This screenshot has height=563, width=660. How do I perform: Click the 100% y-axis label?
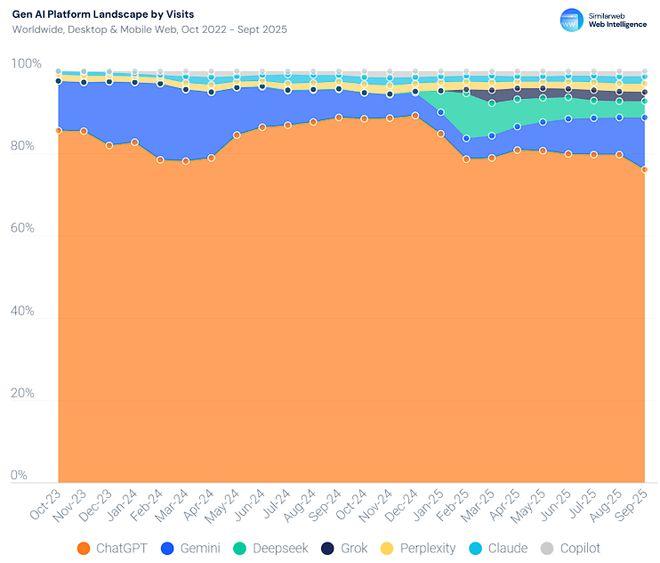(x=26, y=64)
